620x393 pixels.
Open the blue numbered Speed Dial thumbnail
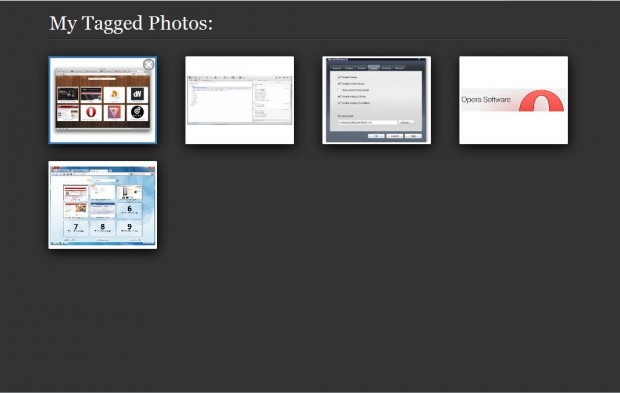(103, 205)
